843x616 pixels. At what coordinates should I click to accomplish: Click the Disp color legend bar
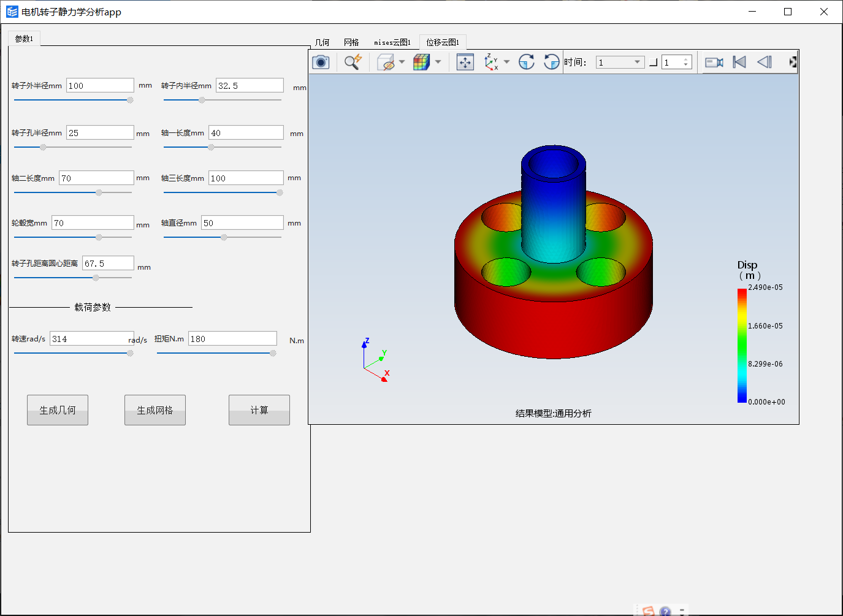742,345
